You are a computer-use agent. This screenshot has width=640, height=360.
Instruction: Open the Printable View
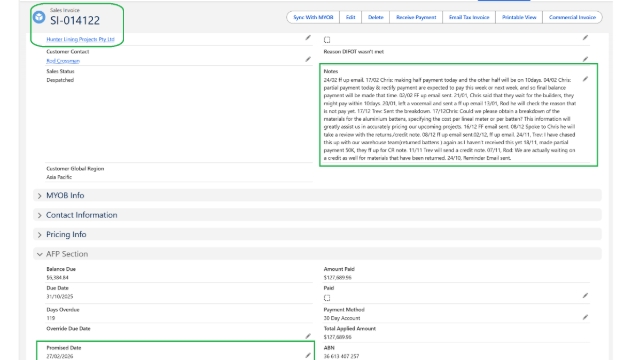(x=519, y=17)
